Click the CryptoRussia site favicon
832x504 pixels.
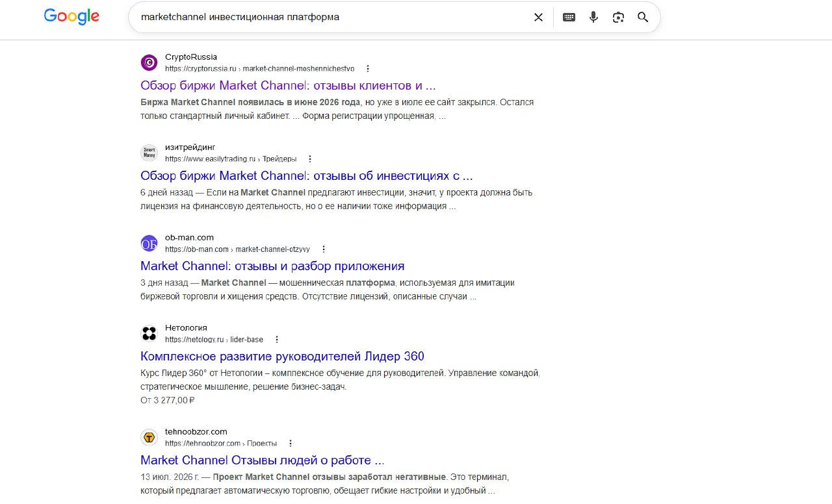(x=149, y=62)
